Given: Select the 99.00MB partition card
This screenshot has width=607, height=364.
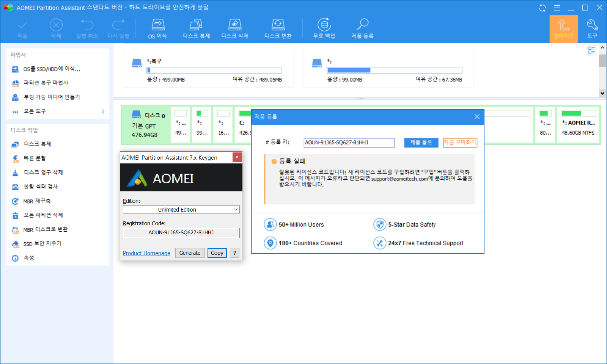Looking at the screenshot, I should pyautogui.click(x=388, y=69).
